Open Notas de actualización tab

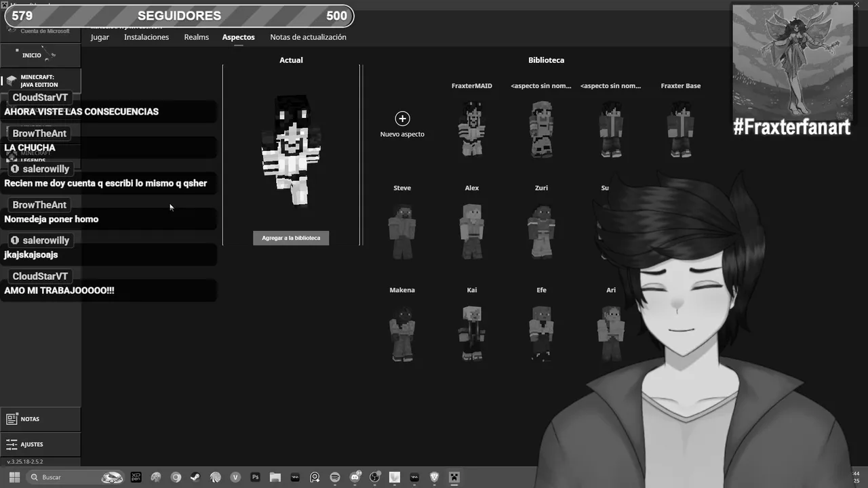(x=308, y=37)
